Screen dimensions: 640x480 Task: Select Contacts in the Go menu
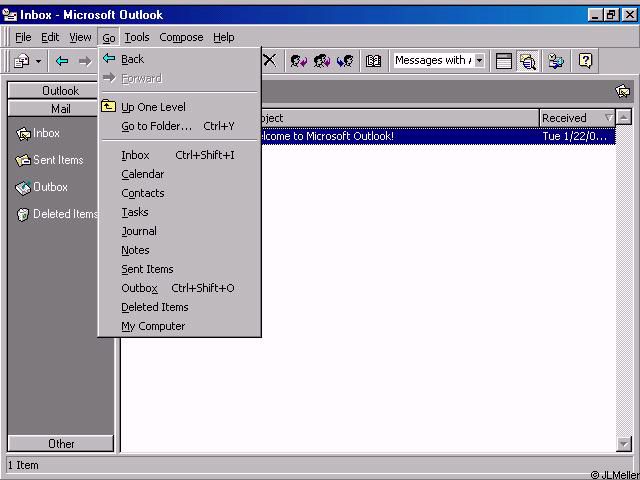pos(180,193)
